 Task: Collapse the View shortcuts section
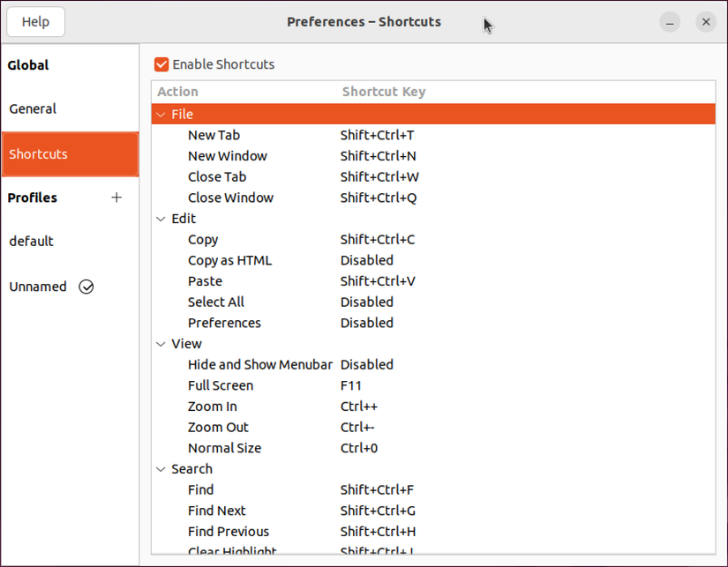(160, 343)
